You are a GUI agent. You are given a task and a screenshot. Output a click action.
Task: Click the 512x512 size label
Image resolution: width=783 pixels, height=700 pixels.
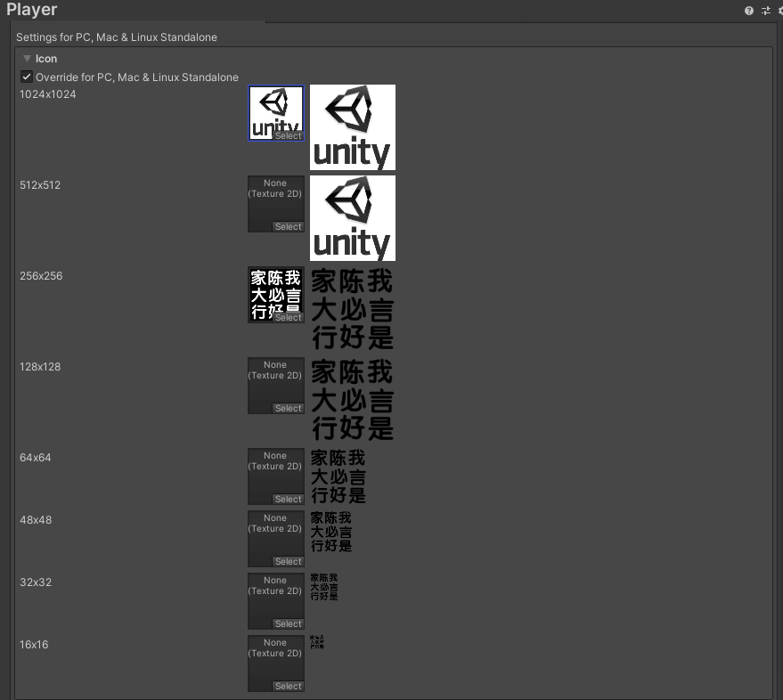(x=40, y=185)
